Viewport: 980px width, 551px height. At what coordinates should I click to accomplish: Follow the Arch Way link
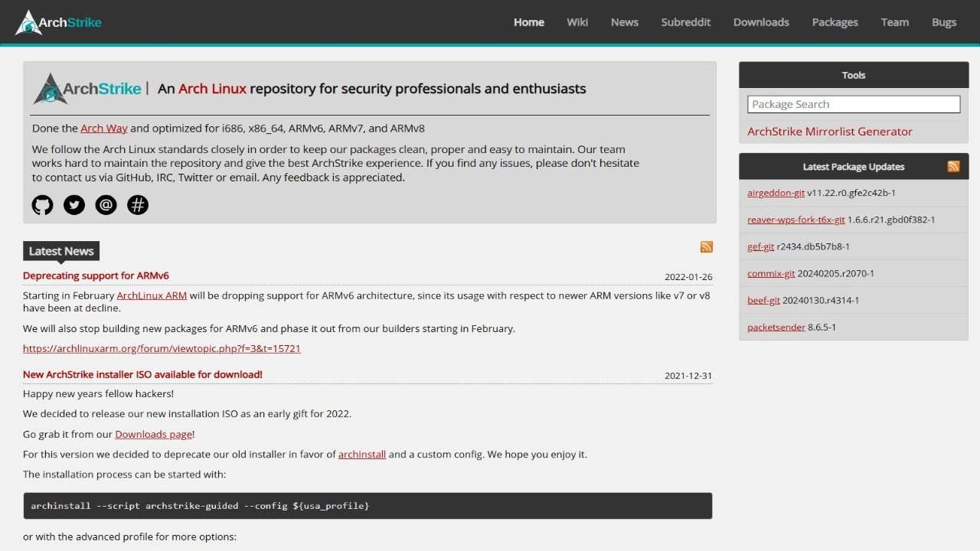click(104, 129)
